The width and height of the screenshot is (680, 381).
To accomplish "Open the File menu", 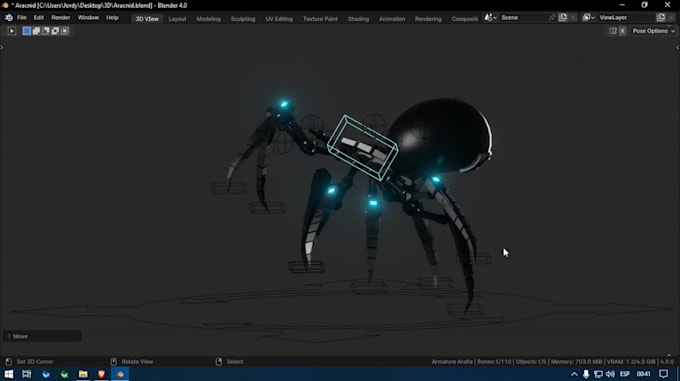I will (x=22, y=18).
